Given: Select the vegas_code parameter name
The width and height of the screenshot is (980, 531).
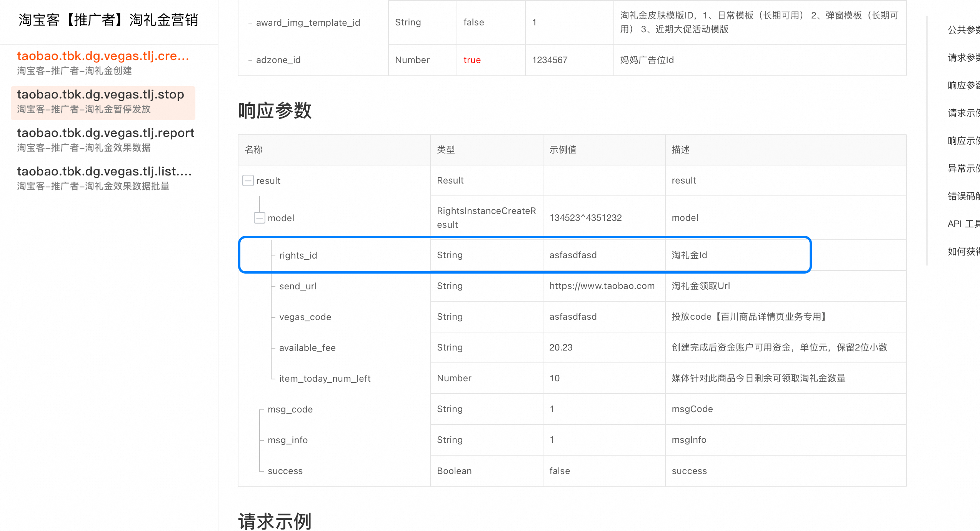Looking at the screenshot, I should (305, 317).
